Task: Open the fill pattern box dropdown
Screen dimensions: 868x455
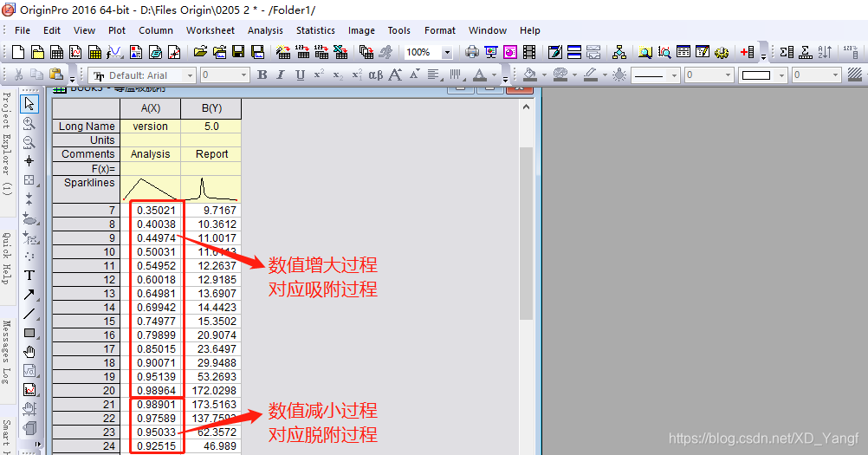Action: point(781,75)
